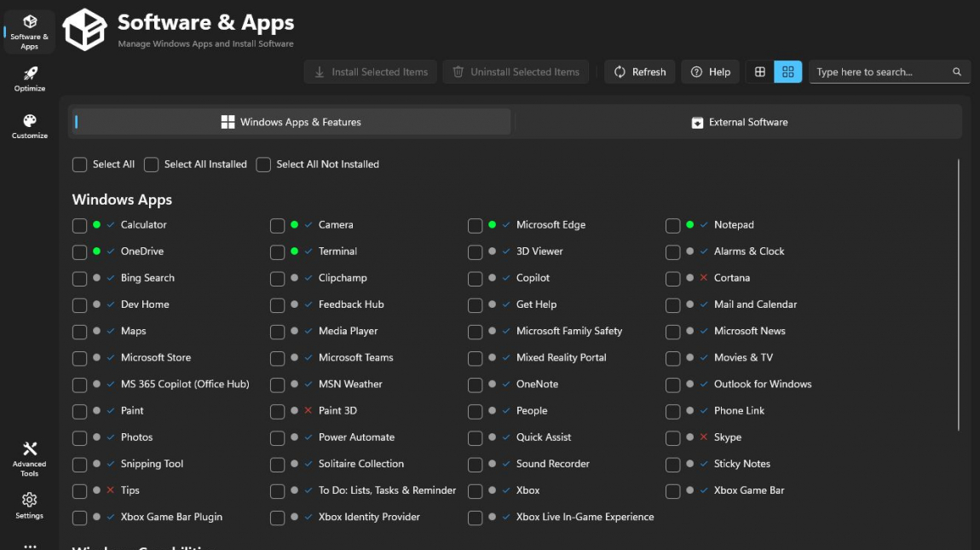The image size is (980, 550).
Task: Check the Select All checkbox
Action: click(x=79, y=165)
